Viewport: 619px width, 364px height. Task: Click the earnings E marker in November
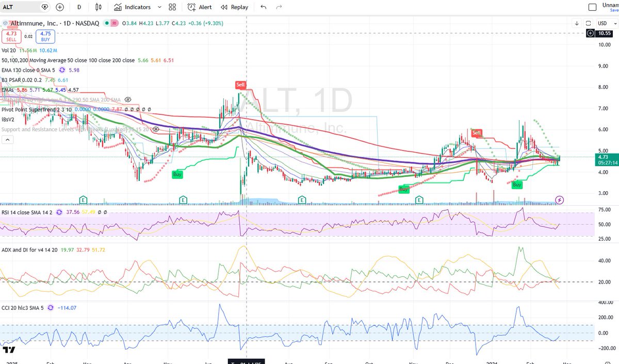point(420,199)
